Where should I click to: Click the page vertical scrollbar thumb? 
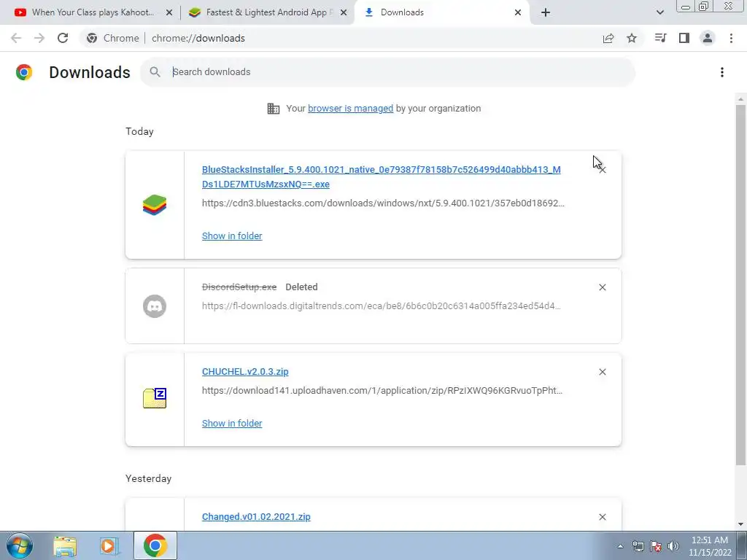point(740,284)
